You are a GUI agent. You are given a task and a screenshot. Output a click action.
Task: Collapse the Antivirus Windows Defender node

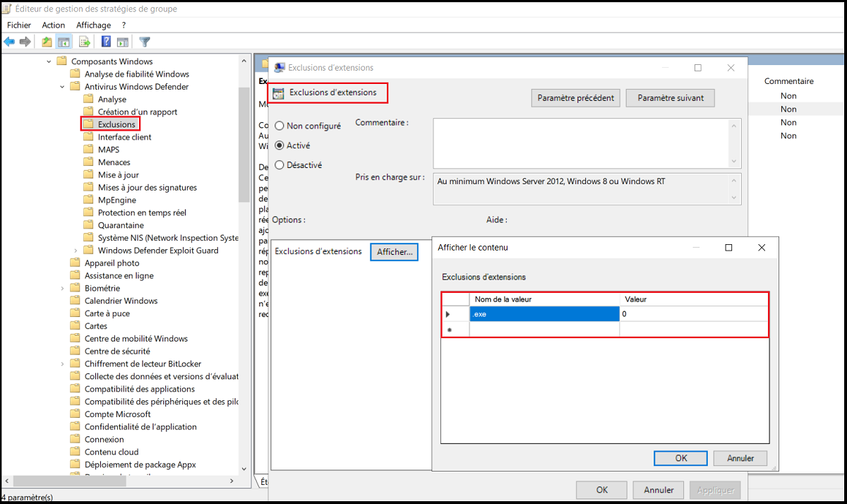(62, 87)
